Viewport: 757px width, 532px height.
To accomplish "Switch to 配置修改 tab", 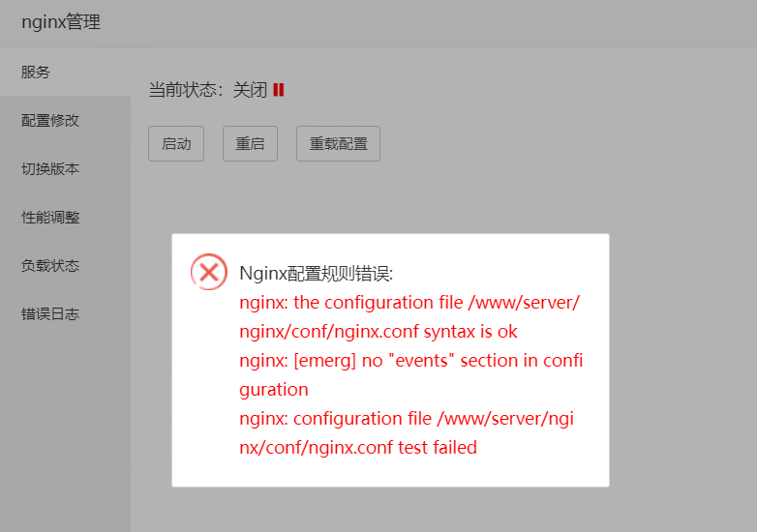I will click(x=65, y=120).
